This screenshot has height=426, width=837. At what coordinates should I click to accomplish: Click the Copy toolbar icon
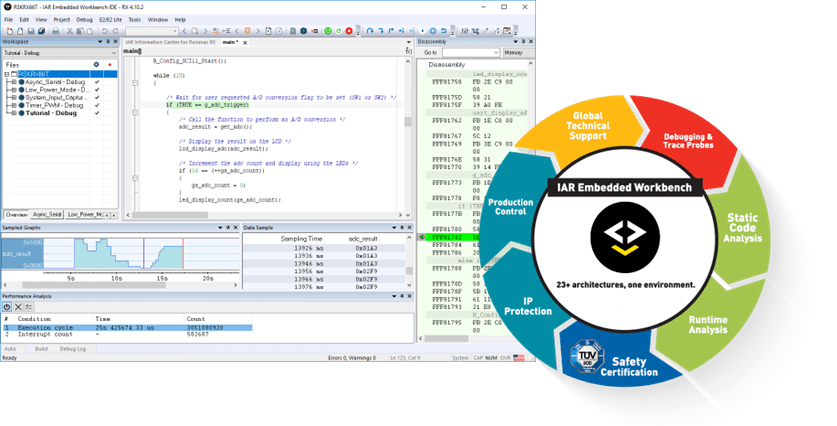click(80, 31)
